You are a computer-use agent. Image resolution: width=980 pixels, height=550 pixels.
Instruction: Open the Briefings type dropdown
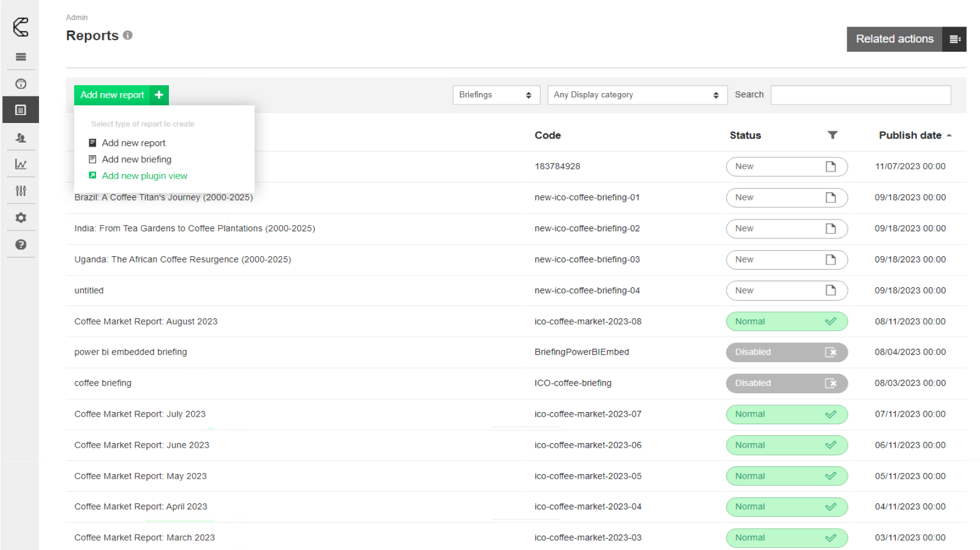(x=496, y=95)
